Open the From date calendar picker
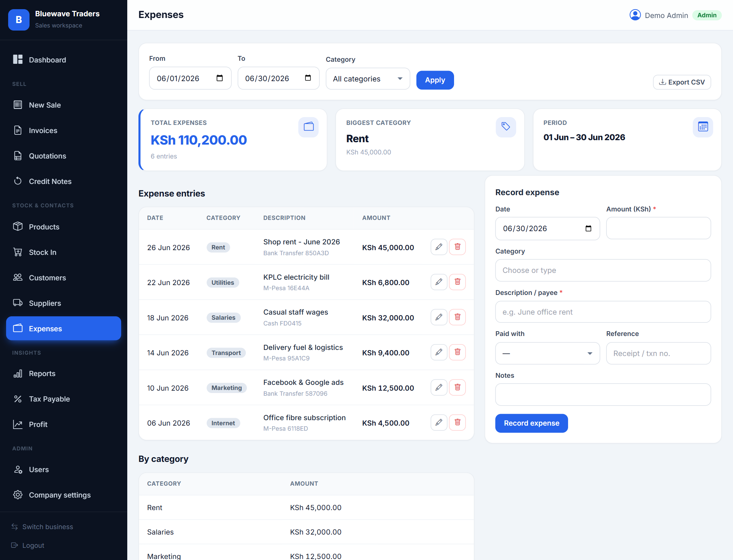Image resolution: width=733 pixels, height=560 pixels. (x=220, y=78)
